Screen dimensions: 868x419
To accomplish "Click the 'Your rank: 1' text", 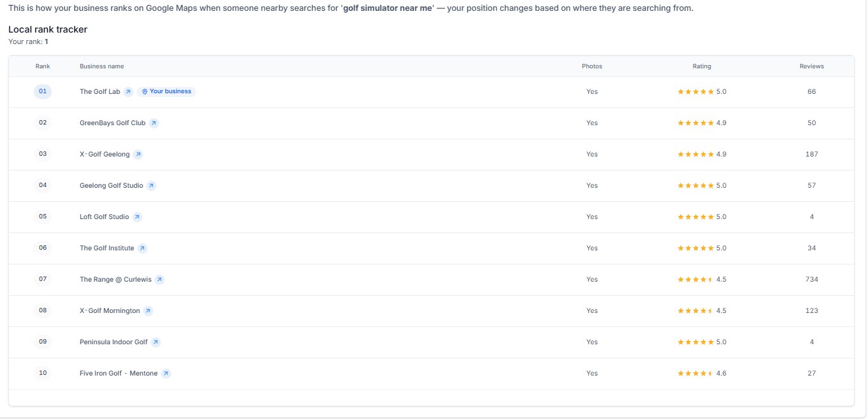I will click(x=28, y=42).
